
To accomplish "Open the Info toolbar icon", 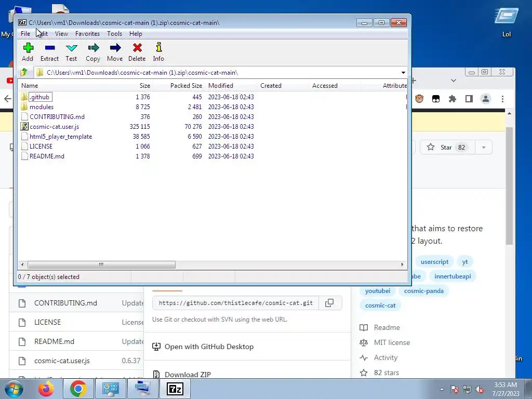I will pos(158,52).
